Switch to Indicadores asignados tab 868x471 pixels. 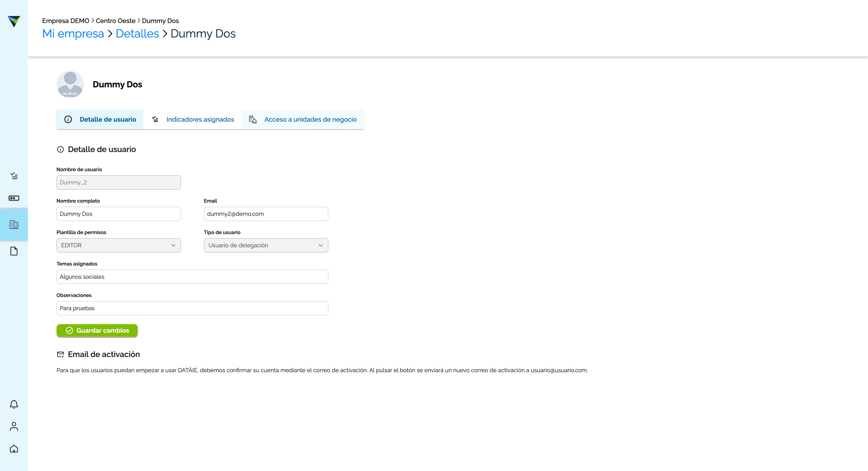[x=192, y=120]
